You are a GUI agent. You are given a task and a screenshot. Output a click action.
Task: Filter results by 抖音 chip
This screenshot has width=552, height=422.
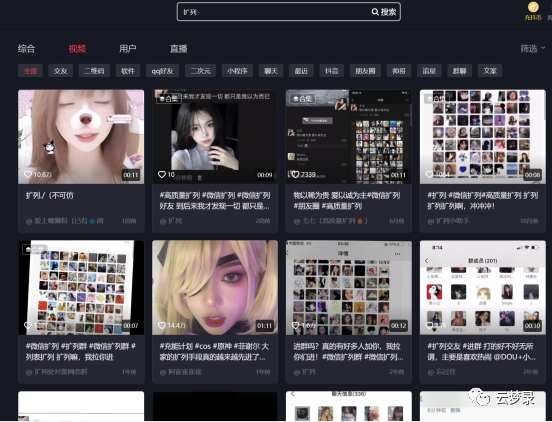click(332, 71)
